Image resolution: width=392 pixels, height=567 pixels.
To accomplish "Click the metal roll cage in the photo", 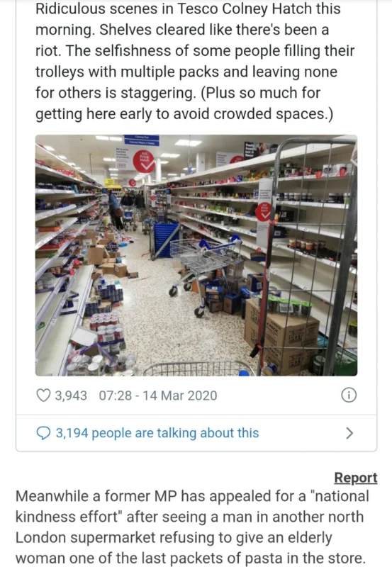I will coord(308,257).
